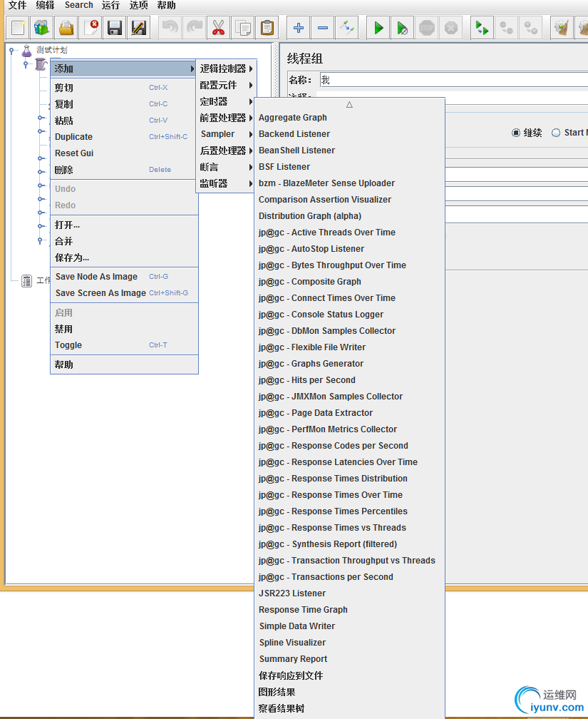Click the Save As pencil icon
The width and height of the screenshot is (588, 719).
tap(139, 28)
